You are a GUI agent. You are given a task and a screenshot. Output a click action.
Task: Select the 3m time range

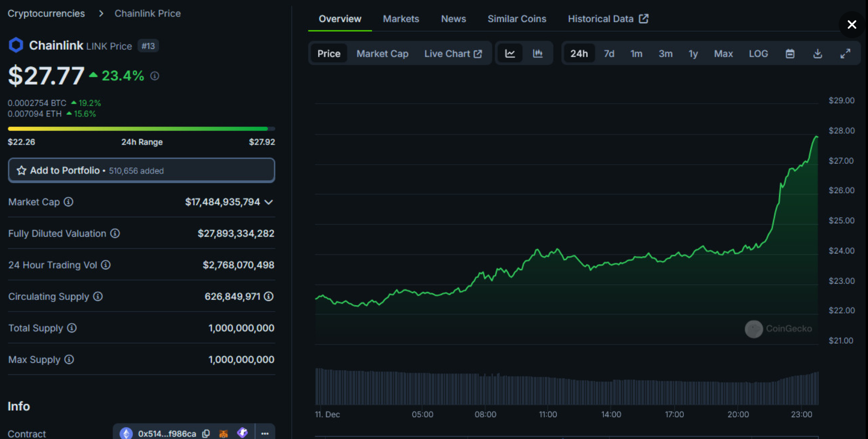point(666,53)
